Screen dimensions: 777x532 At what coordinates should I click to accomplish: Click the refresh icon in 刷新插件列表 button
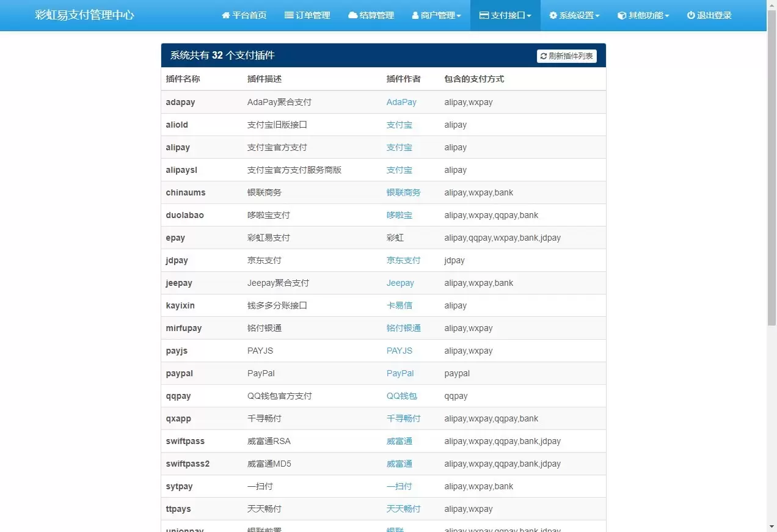click(x=544, y=56)
